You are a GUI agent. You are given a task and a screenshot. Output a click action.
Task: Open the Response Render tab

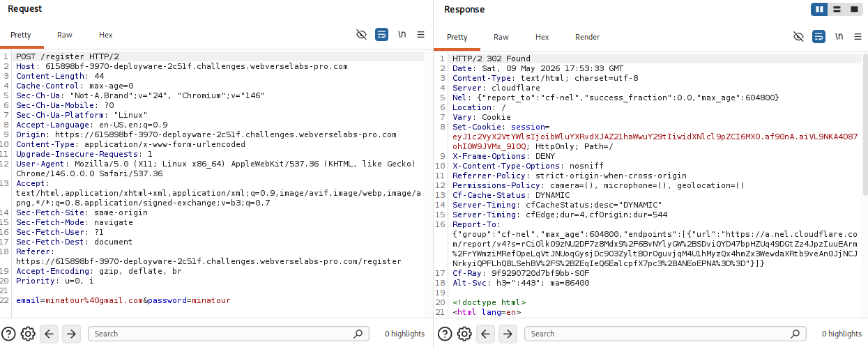587,37
